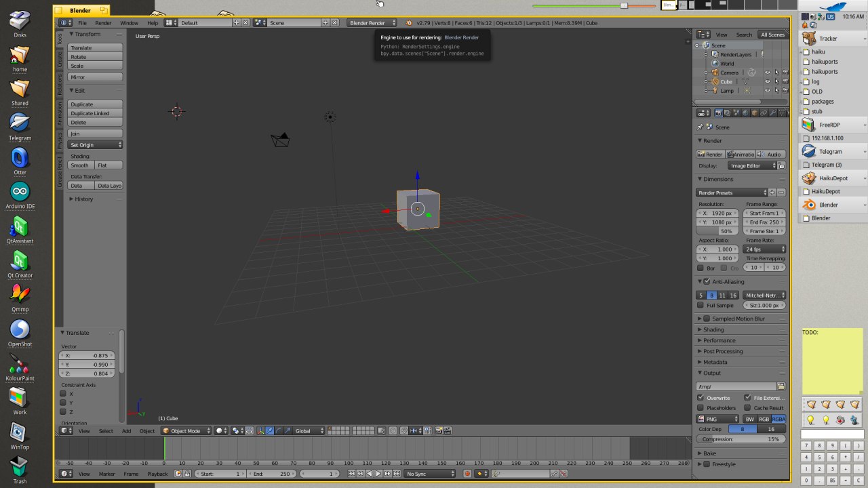Image resolution: width=868 pixels, height=488 pixels.
Task: Open the Help menu
Action: [153, 23]
